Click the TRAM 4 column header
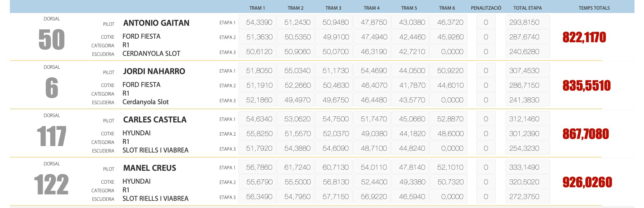This screenshot has width=644, height=208. [371, 8]
